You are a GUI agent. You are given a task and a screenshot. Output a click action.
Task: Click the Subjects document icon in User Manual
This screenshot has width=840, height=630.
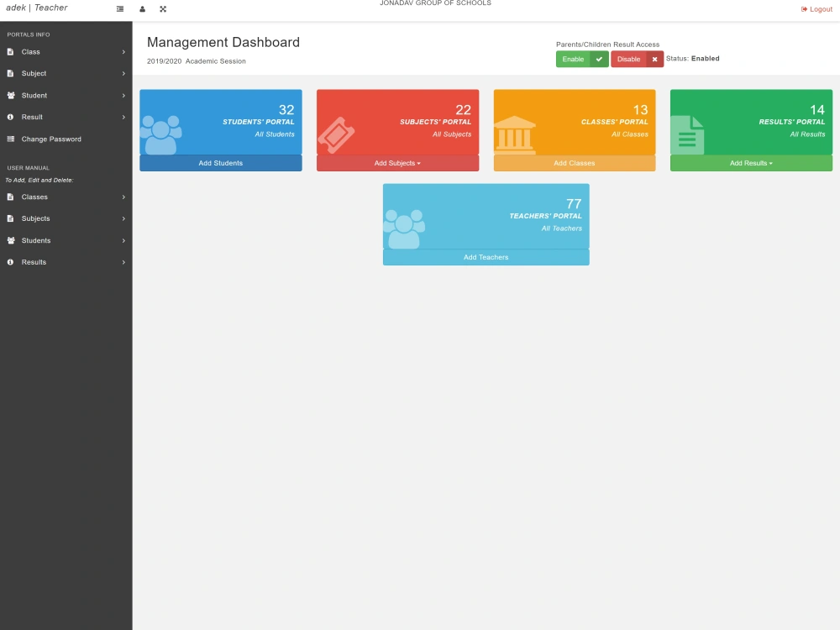[10, 218]
